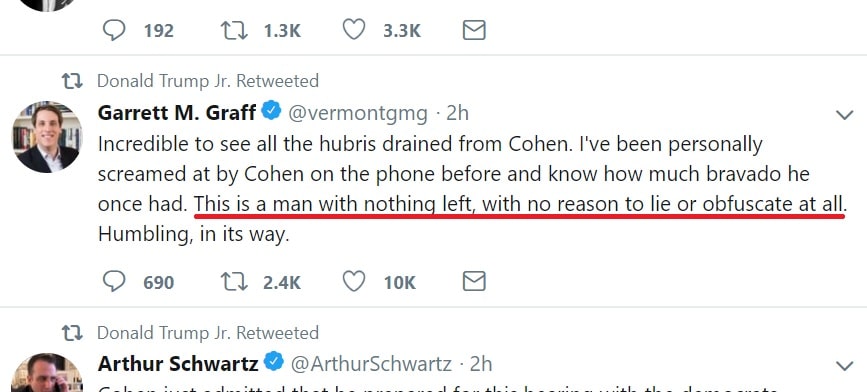Open Garrett M. Graff's profile name
The height and width of the screenshot is (392, 867).
[x=177, y=113]
